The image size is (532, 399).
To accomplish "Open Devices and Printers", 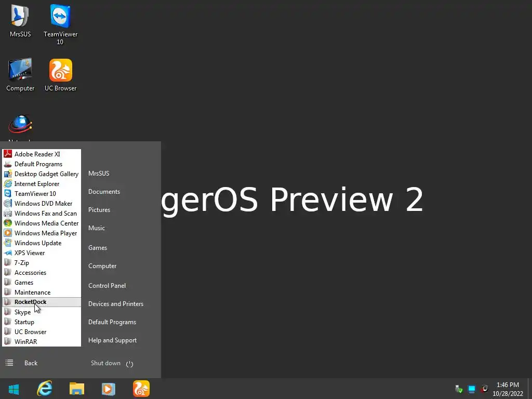I will click(116, 303).
